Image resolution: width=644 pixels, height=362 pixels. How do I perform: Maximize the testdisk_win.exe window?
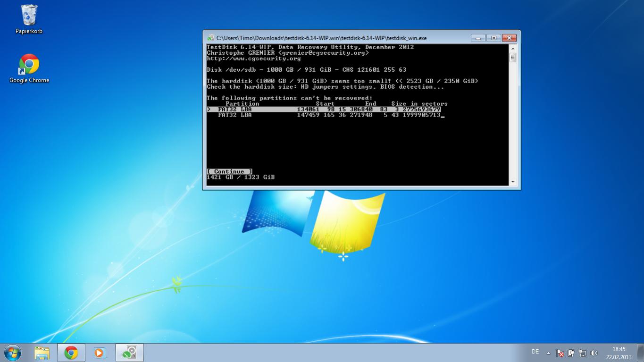pos(493,38)
